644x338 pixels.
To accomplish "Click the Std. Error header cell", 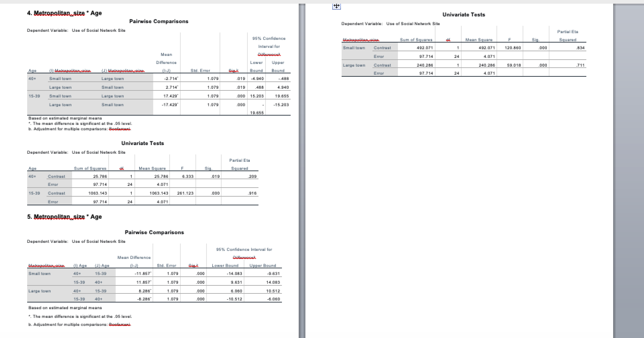I will [x=200, y=70].
